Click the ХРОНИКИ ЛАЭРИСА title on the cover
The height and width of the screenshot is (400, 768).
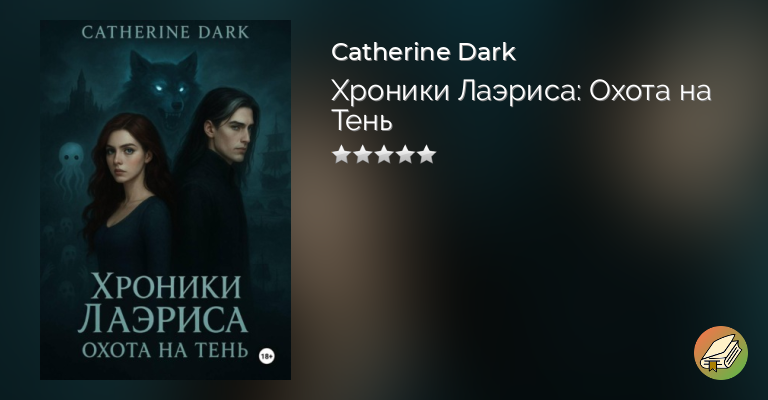coord(163,304)
